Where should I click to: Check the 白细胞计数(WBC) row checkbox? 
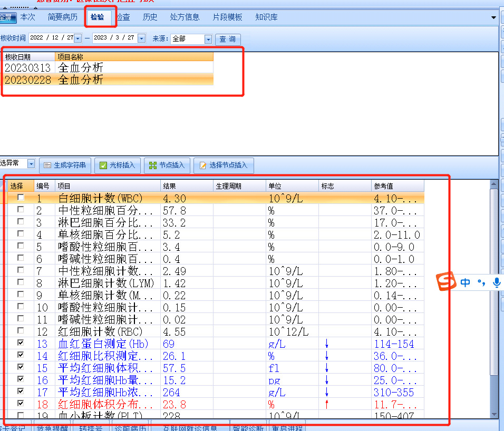21,197
